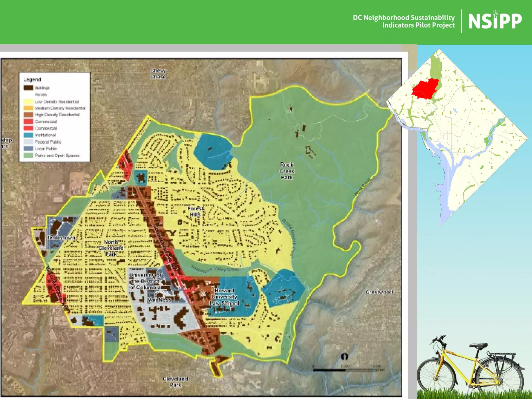Click the Chevy Chase map label
The image size is (532, 399).
pyautogui.click(x=158, y=74)
